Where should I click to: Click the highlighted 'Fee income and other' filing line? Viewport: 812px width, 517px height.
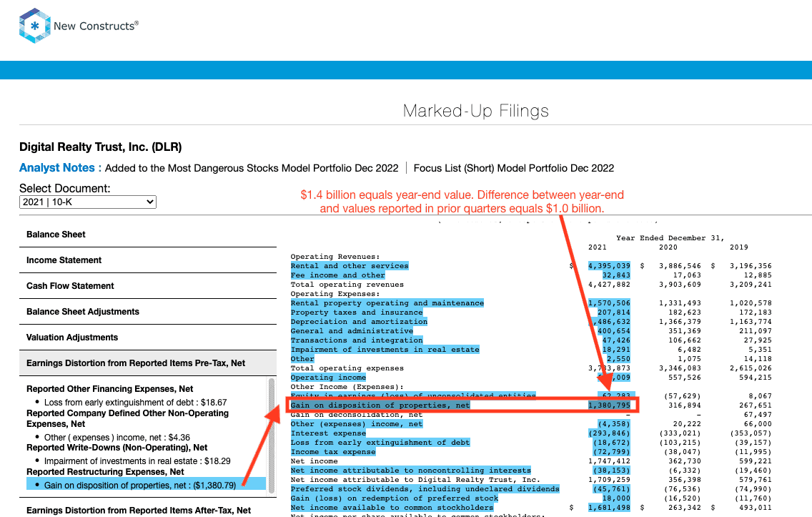click(x=337, y=275)
